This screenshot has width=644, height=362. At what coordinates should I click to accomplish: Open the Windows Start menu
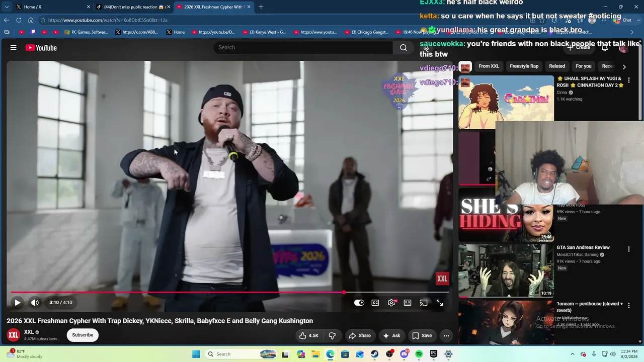pos(196,354)
